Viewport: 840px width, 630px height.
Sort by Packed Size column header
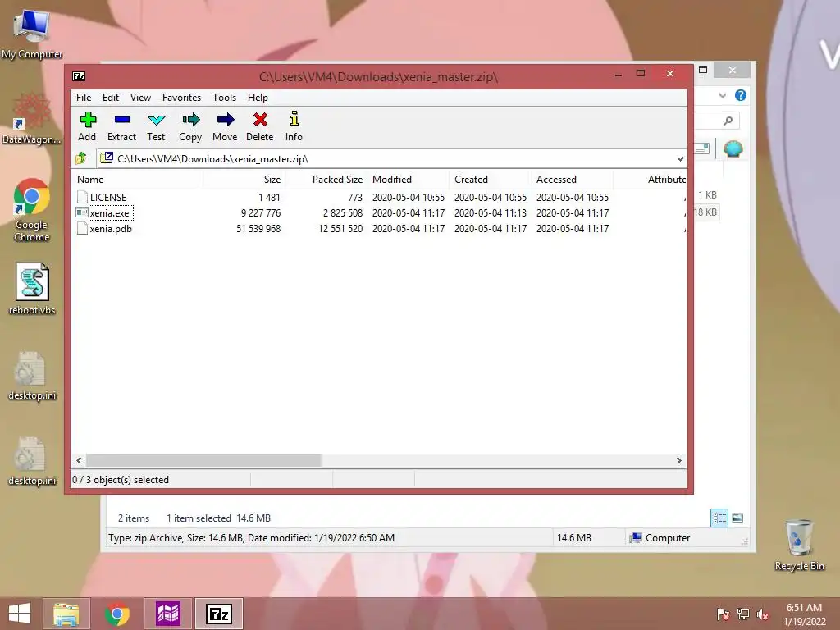(x=326, y=180)
